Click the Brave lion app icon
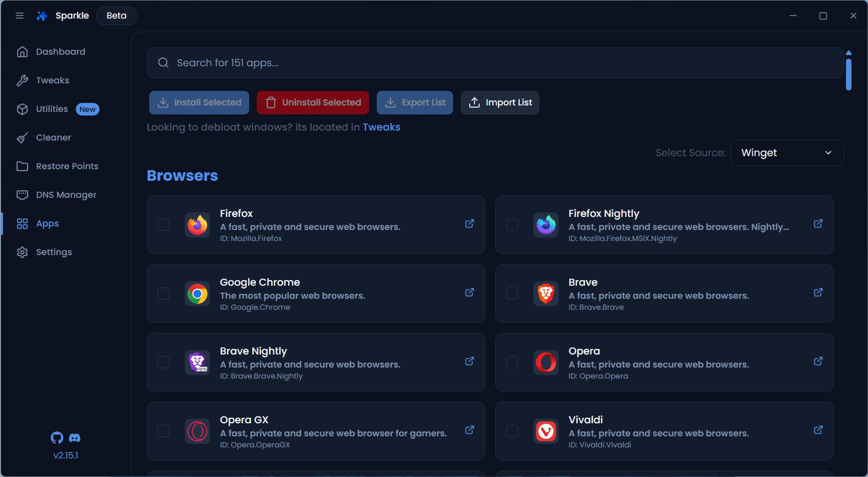The height and width of the screenshot is (477, 868). pos(546,293)
